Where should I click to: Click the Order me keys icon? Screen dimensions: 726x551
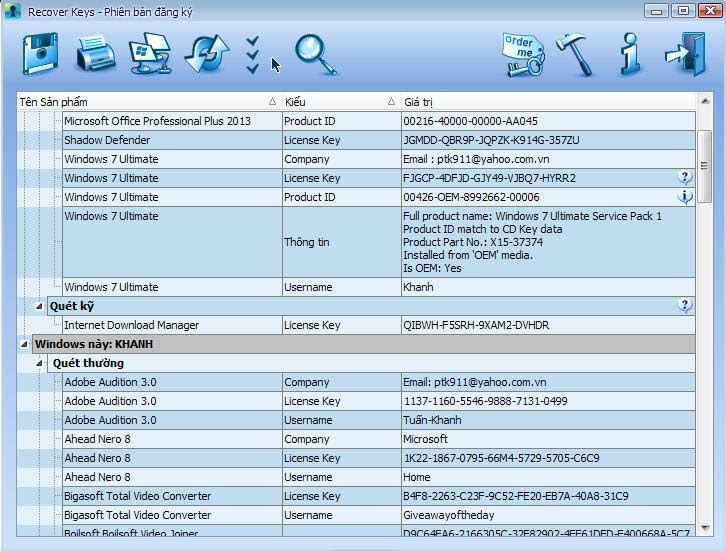(x=523, y=55)
